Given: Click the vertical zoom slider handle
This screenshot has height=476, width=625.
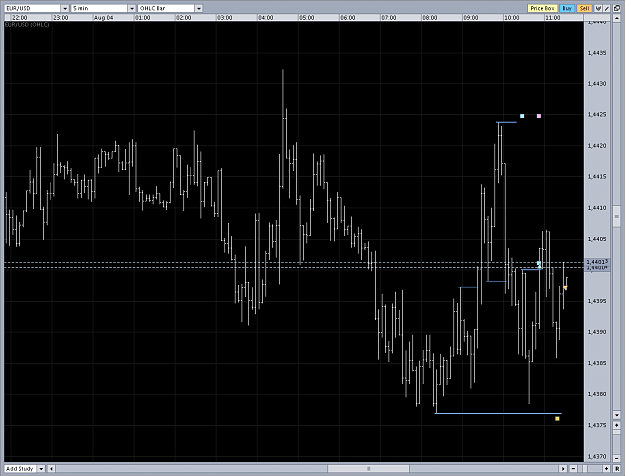Looking at the screenshot, I should pyautogui.click(x=617, y=432).
